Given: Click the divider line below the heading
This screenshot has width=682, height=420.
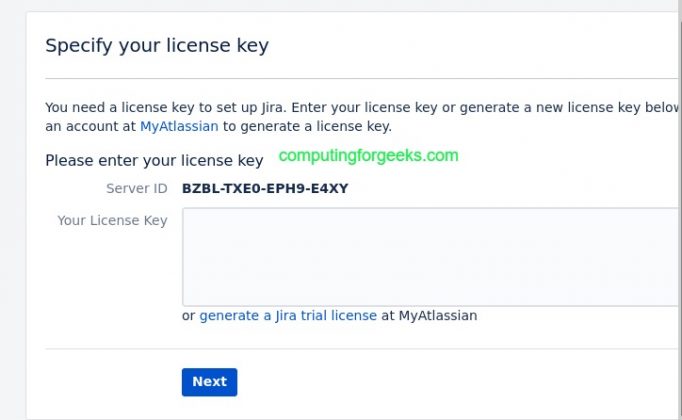Looking at the screenshot, I should [360, 78].
